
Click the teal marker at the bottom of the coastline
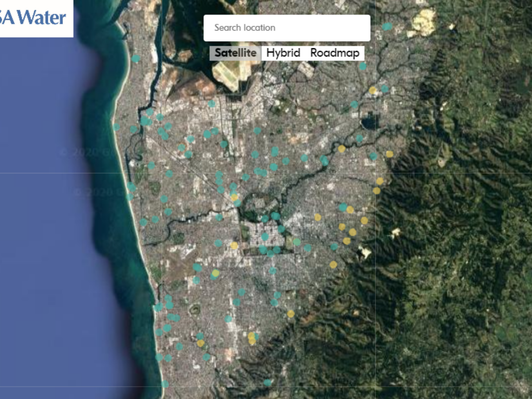tap(165, 384)
